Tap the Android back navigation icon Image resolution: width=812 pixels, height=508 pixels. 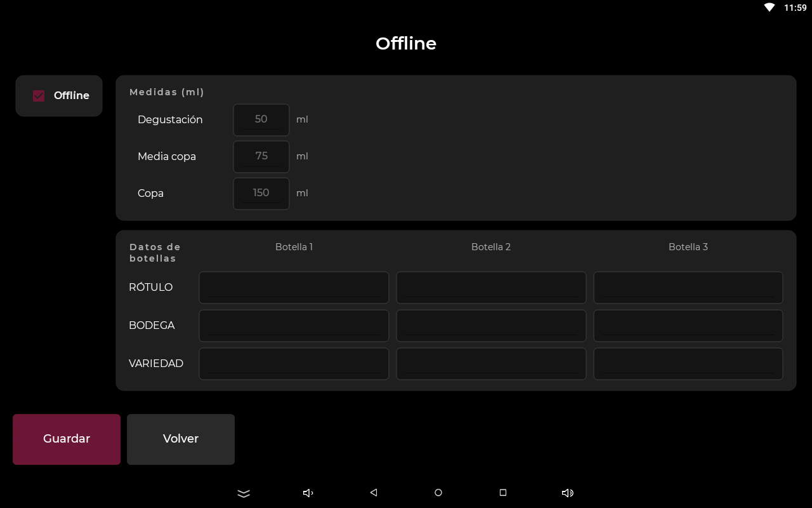pos(374,493)
